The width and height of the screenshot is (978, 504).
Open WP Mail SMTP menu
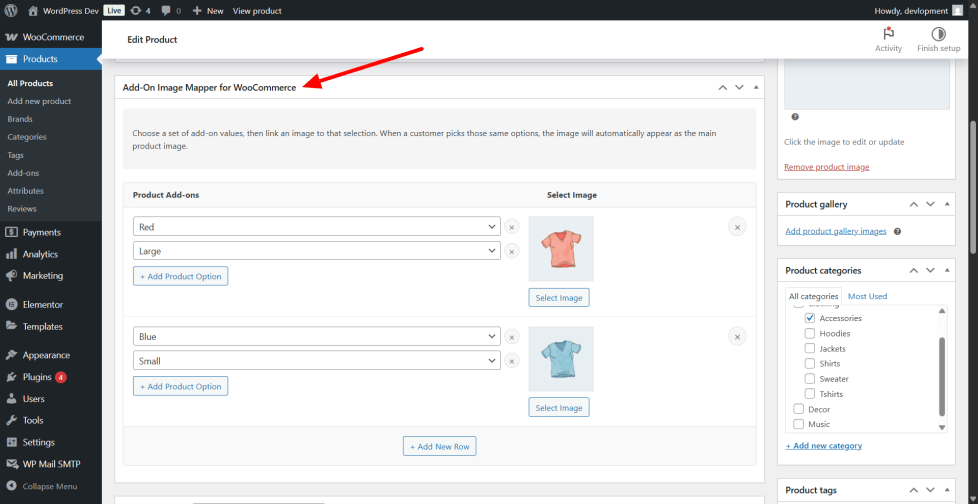point(51,464)
